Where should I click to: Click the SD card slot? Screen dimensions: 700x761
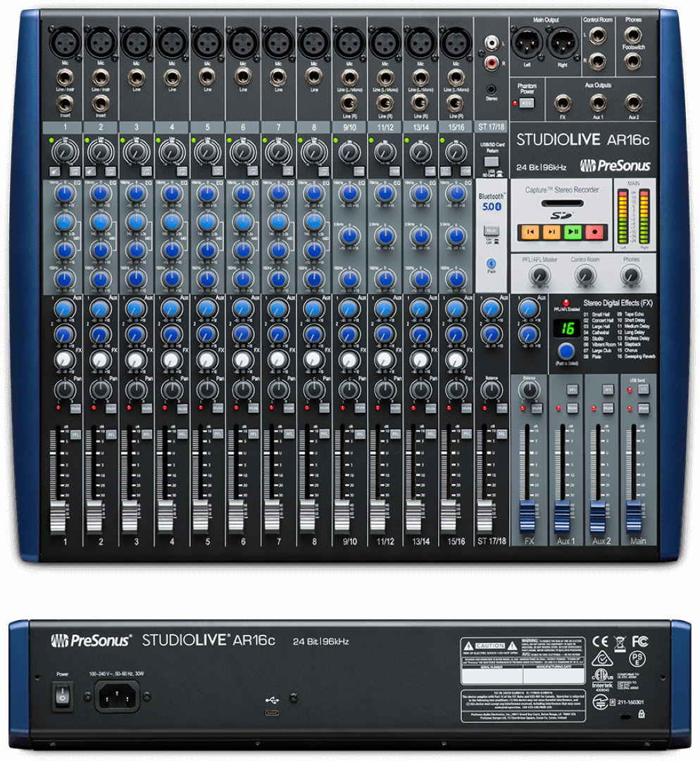coord(561,205)
